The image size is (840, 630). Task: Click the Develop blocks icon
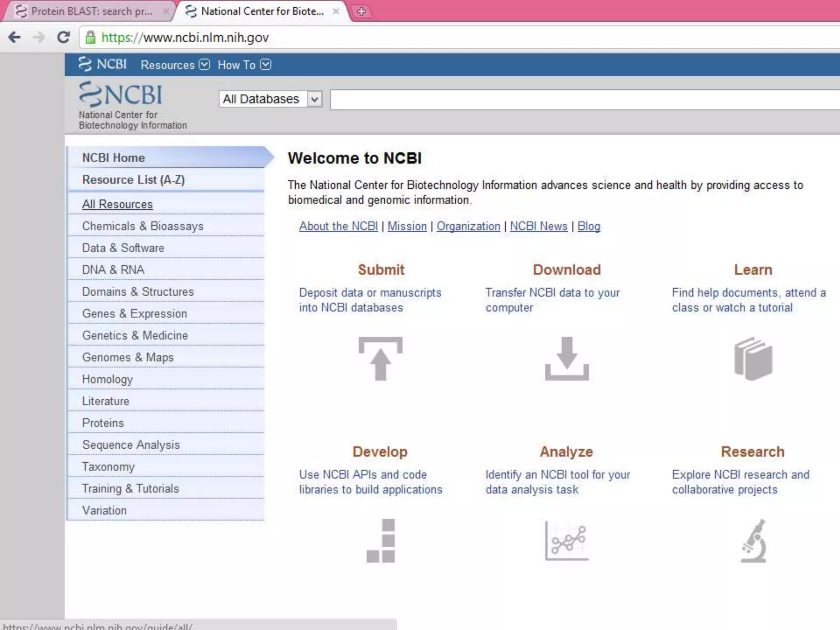381,541
